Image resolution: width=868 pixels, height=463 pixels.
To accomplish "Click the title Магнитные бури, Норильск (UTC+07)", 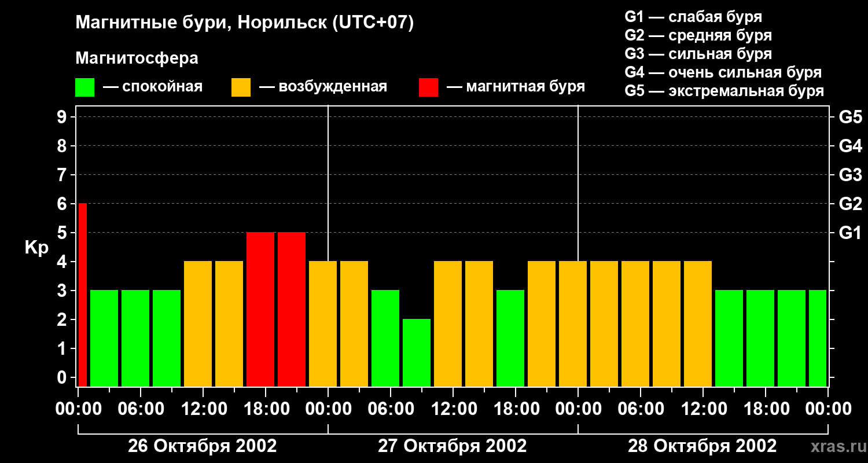I will click(x=245, y=23).
